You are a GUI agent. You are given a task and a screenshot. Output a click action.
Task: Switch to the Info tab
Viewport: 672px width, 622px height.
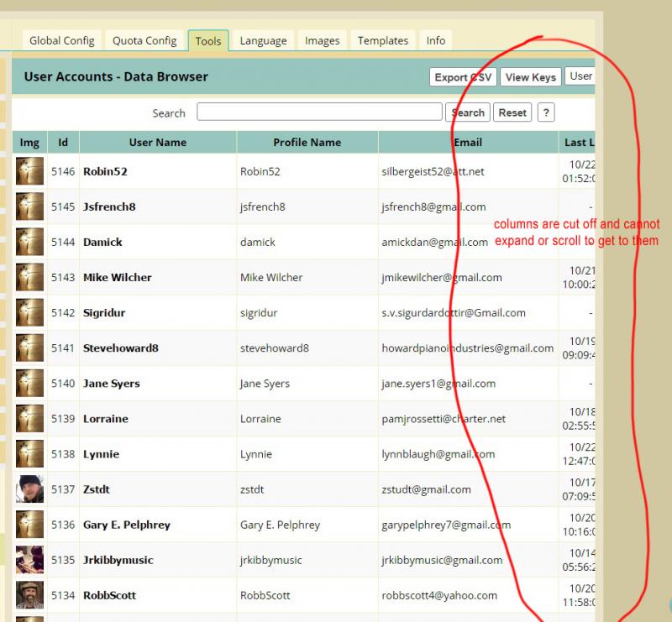[435, 40]
